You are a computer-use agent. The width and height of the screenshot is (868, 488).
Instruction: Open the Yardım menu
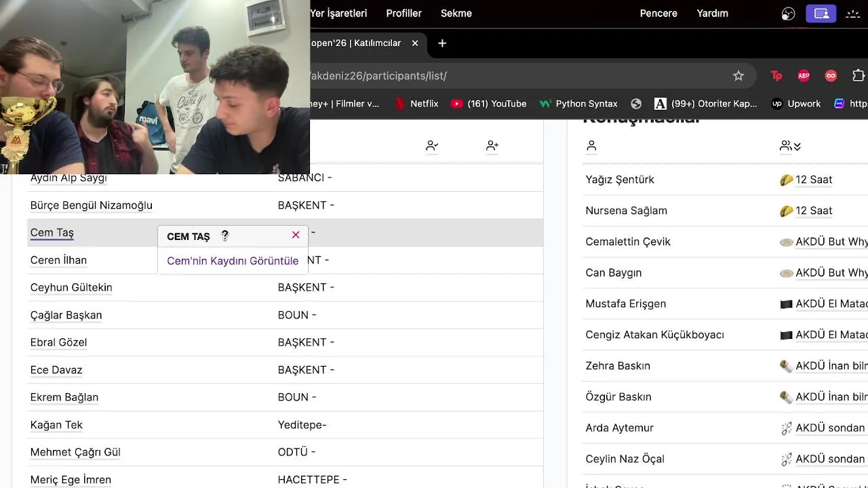click(x=713, y=13)
